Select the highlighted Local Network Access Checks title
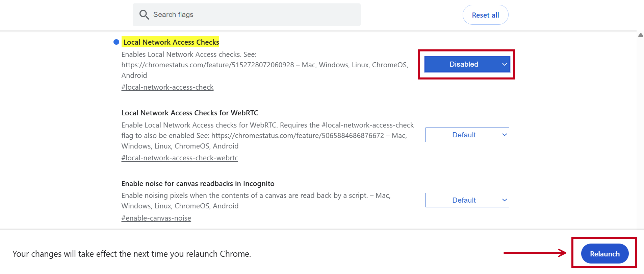The image size is (644, 274). [171, 42]
